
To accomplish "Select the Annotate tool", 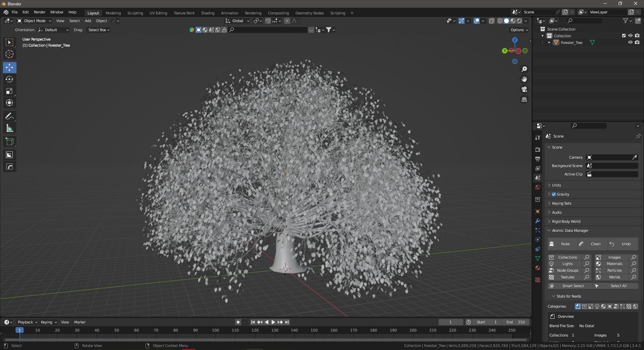I will click(9, 116).
